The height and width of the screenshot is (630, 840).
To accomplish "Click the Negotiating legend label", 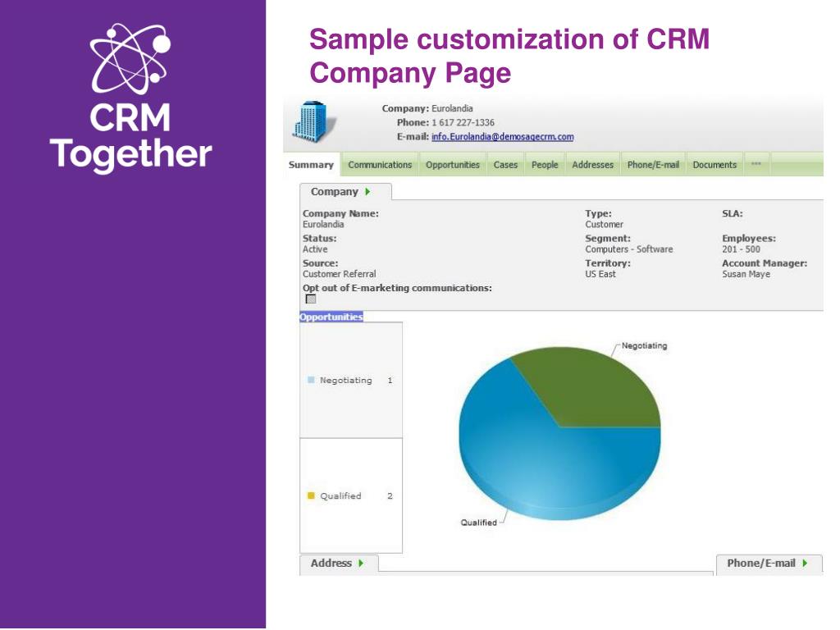I will coord(345,380).
